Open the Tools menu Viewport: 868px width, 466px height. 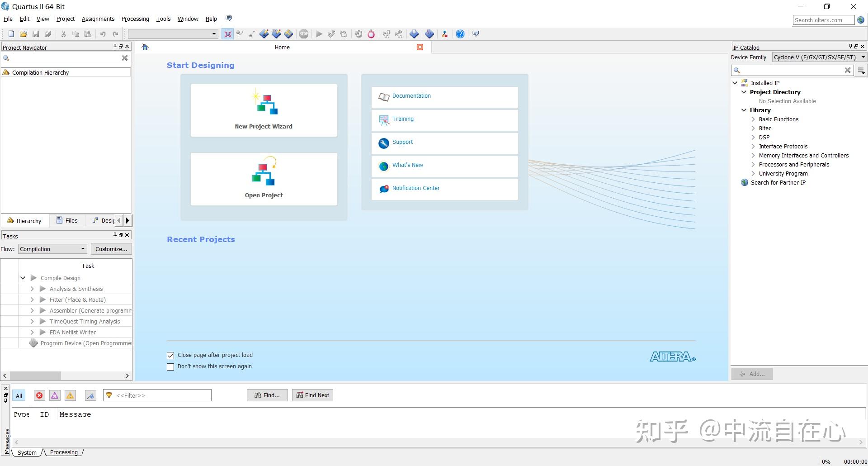click(163, 19)
